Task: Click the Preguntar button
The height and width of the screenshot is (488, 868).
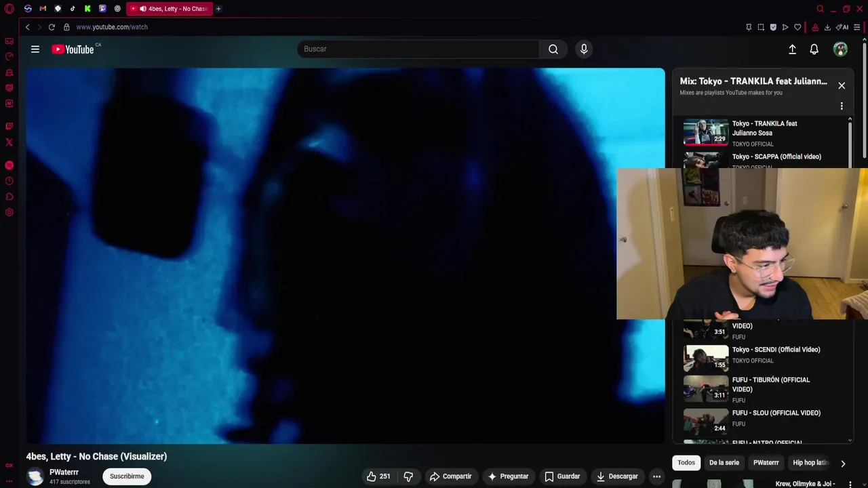Action: click(508, 476)
